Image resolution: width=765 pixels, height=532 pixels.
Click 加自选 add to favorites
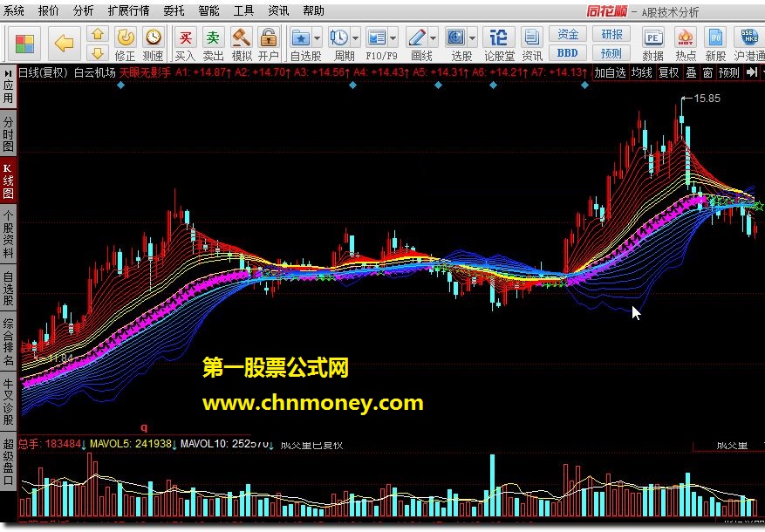point(610,72)
